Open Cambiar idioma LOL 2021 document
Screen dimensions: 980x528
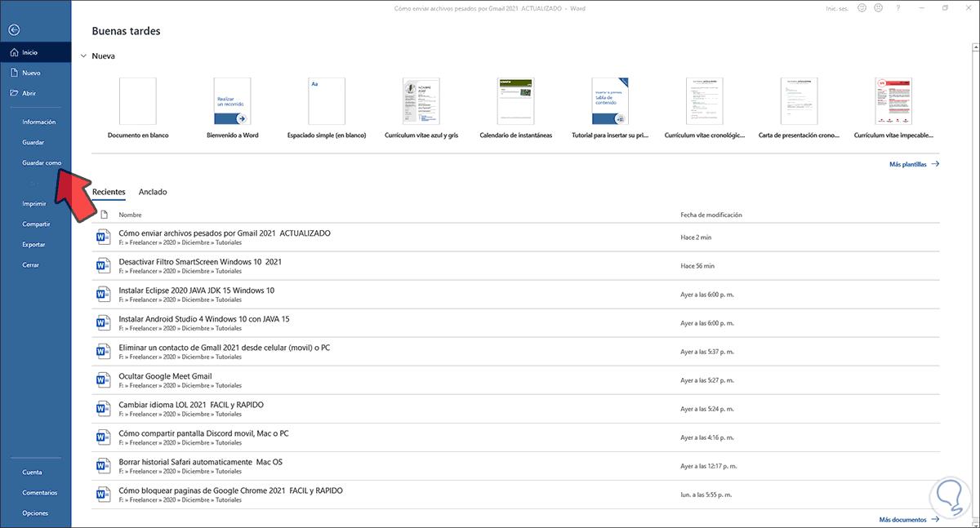[516, 409]
